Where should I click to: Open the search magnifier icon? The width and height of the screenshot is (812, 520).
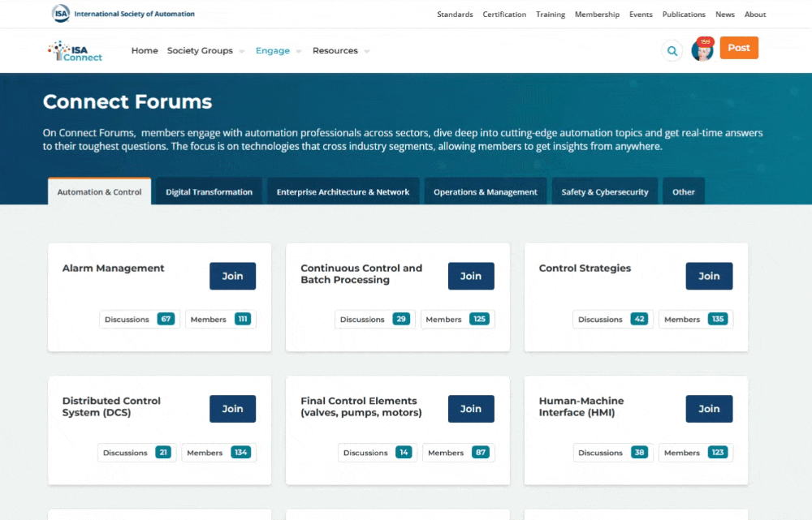point(672,50)
